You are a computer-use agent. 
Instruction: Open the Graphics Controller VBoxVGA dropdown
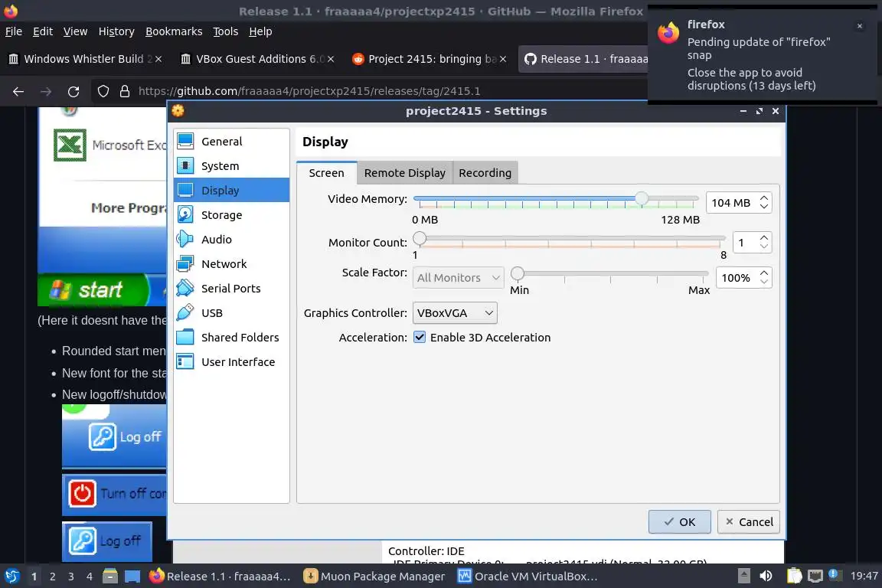click(x=455, y=313)
